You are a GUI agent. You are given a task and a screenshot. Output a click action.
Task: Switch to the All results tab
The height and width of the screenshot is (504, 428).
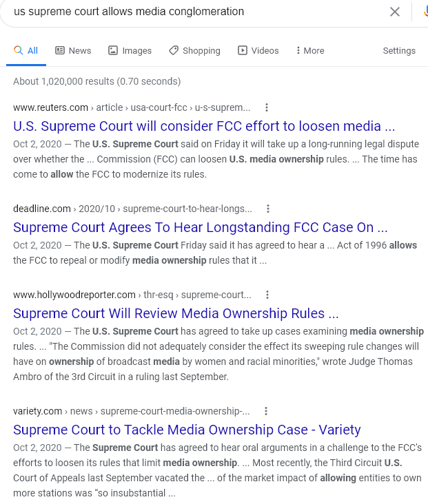click(26, 50)
